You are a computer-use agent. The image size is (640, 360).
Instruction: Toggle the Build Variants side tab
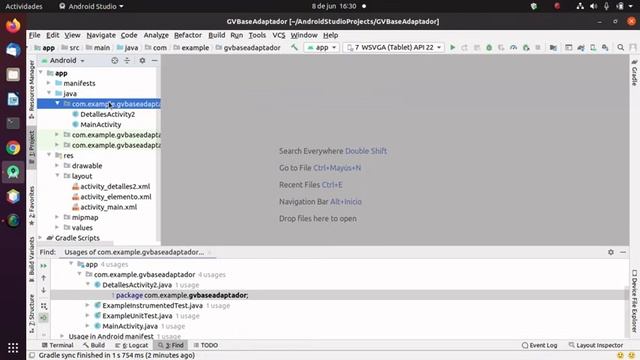pos(31,259)
